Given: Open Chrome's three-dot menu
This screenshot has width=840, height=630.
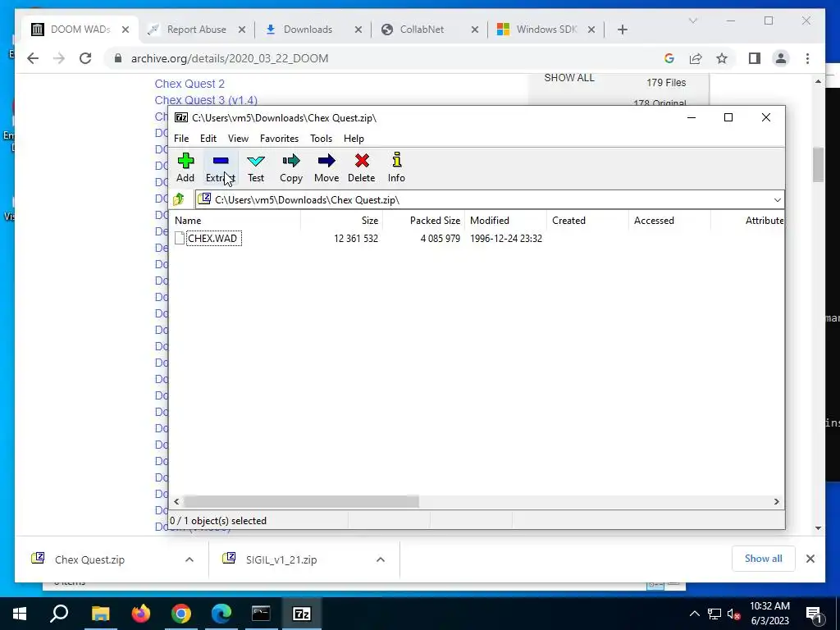Looking at the screenshot, I should [x=807, y=58].
